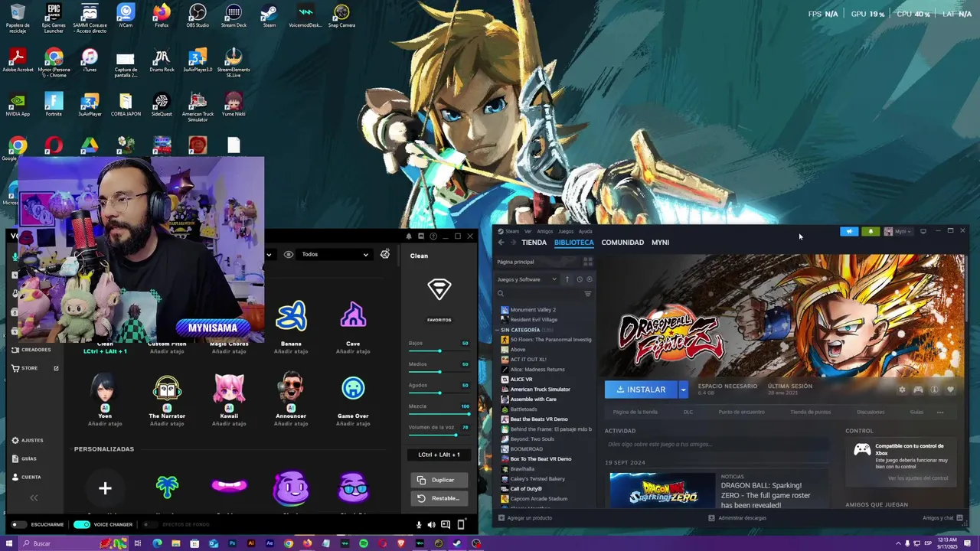Screen dimensions: 980x551
Task: Toggle the Voice Changer switch
Action: coord(82,524)
